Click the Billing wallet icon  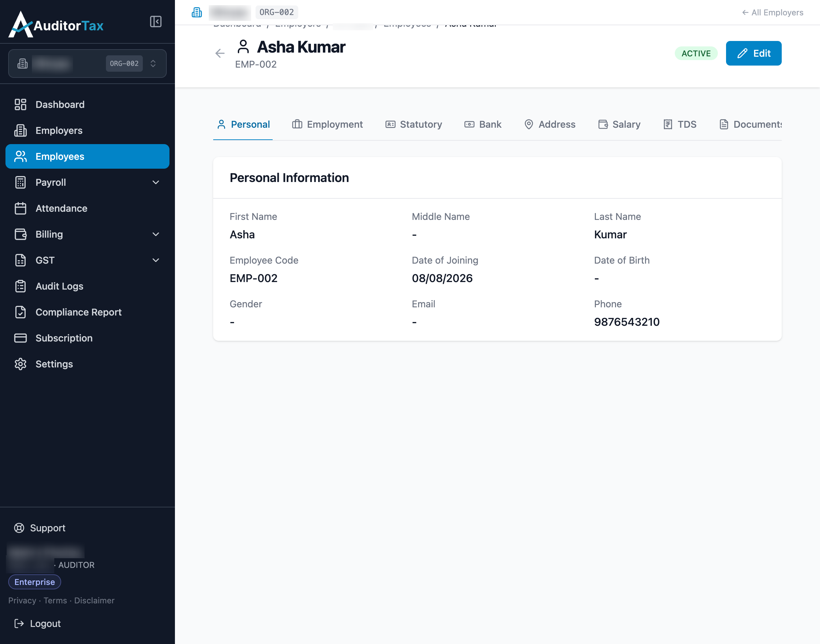pyautogui.click(x=20, y=234)
